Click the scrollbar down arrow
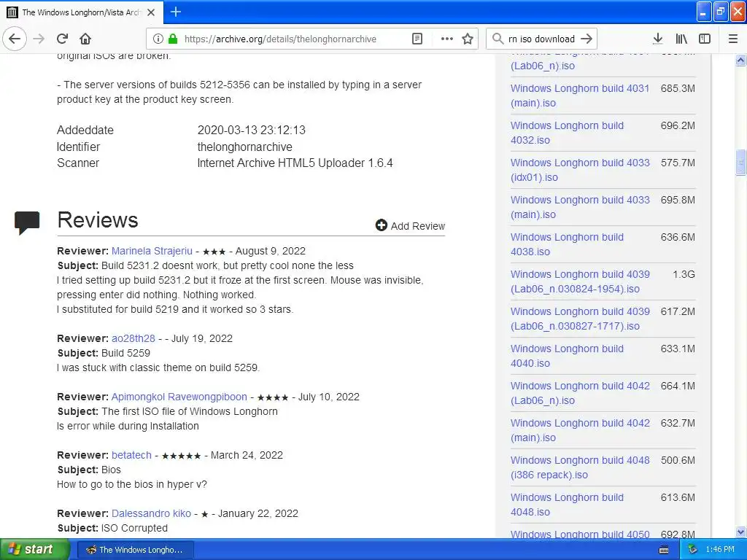Image resolution: width=747 pixels, height=560 pixels. pos(741,532)
